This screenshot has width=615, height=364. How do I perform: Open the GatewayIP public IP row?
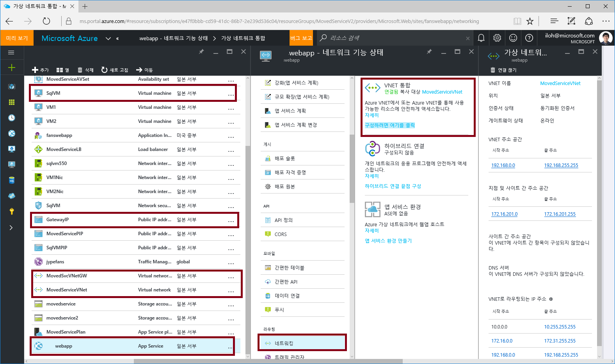click(135, 220)
